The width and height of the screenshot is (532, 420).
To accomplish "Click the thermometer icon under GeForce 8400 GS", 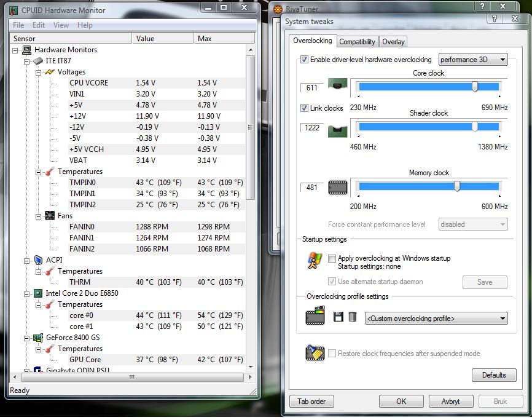I will [x=50, y=349].
